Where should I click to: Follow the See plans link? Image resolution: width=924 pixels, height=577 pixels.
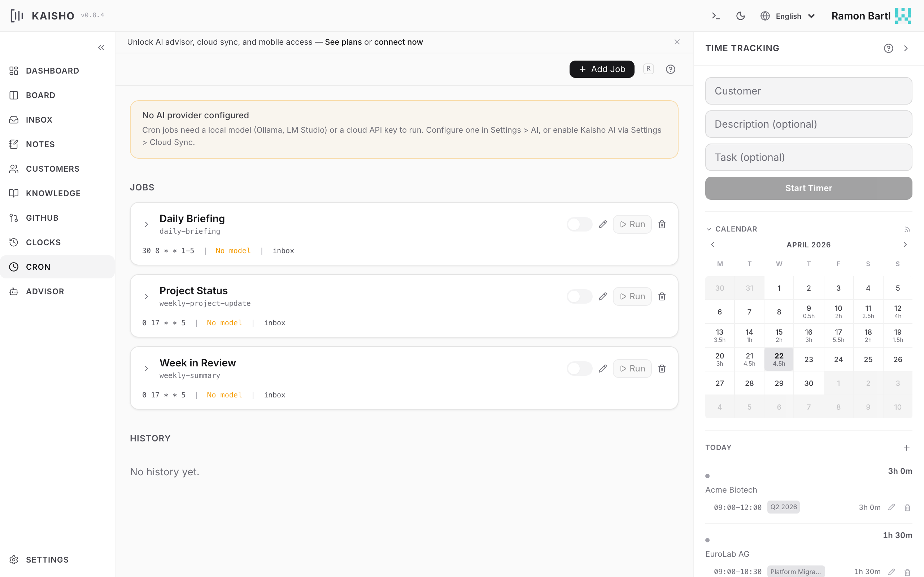343,42
